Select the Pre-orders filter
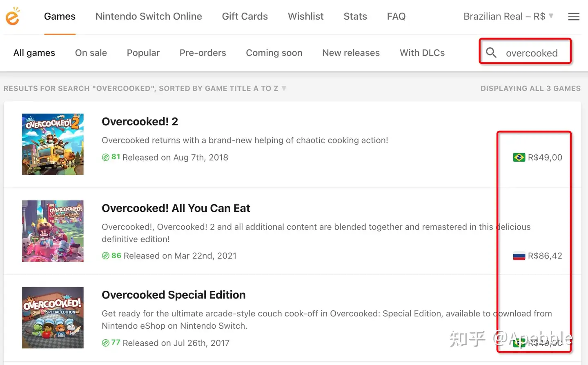The image size is (588, 365). 203,53
